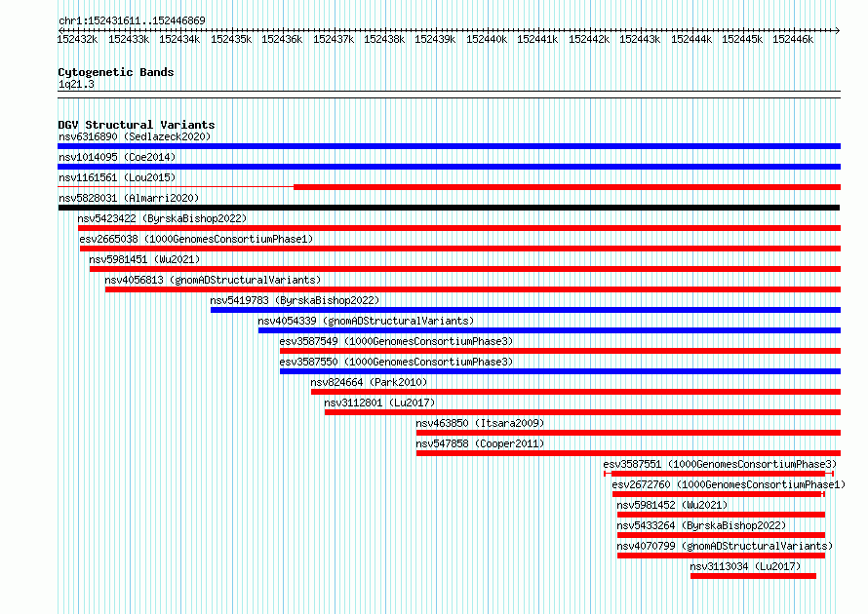
Task: Click the nsv5828031 (Almarri2020) variant label
Action: point(129,198)
